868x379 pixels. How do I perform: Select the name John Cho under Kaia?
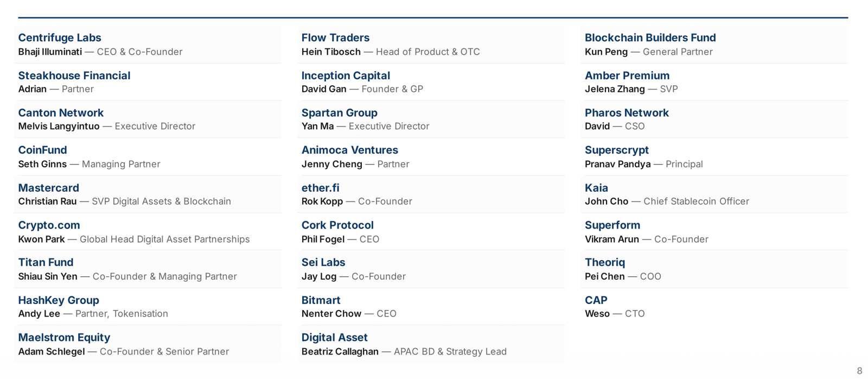(x=607, y=201)
